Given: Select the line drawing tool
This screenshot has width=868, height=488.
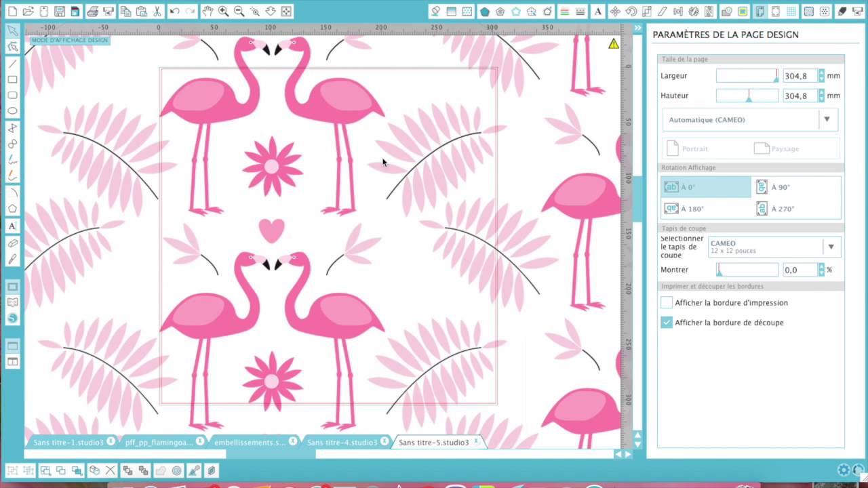Looking at the screenshot, I should [x=12, y=64].
